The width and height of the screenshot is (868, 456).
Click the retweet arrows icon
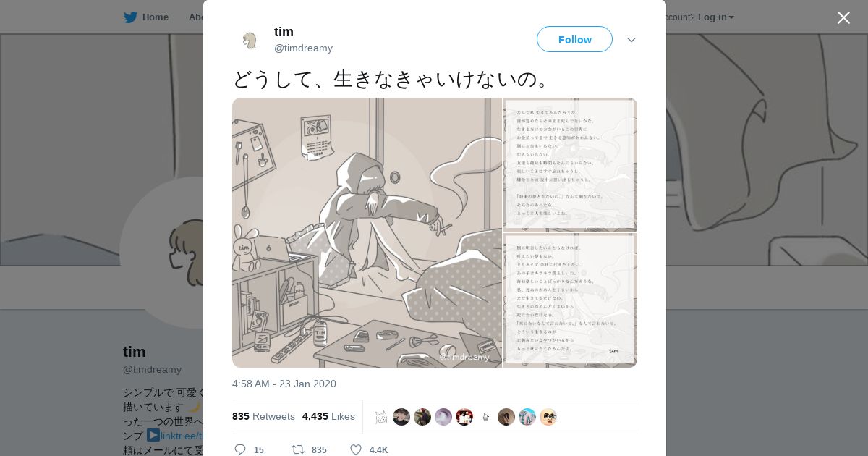[x=297, y=449]
